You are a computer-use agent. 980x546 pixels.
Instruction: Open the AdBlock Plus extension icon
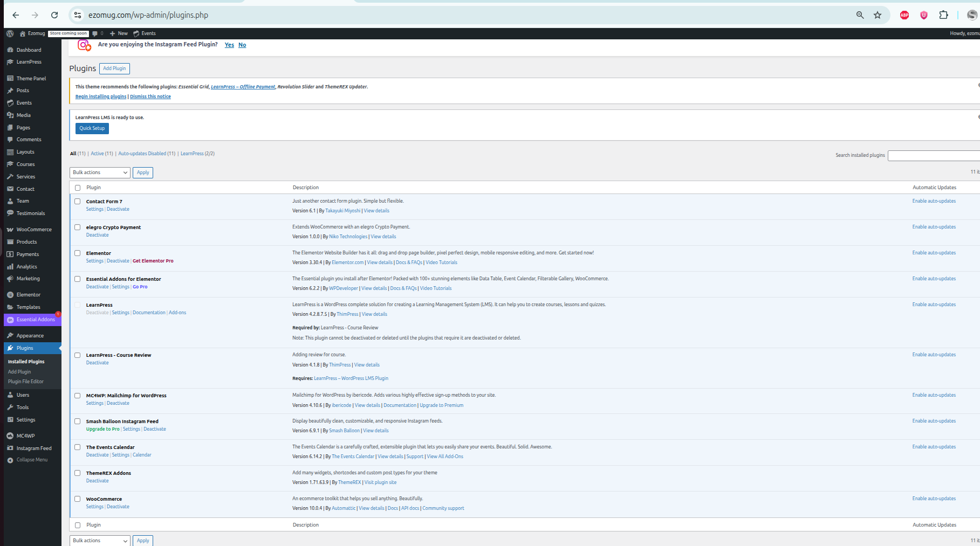[904, 15]
